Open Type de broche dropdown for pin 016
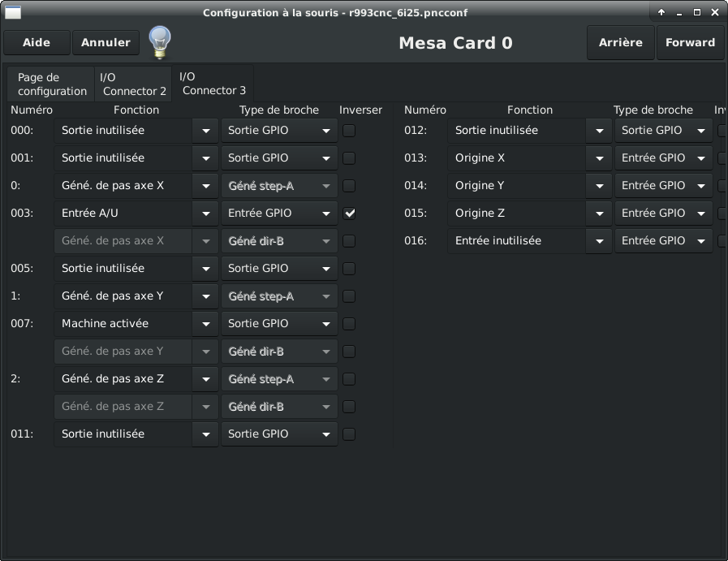The height and width of the screenshot is (561, 728). [x=663, y=241]
